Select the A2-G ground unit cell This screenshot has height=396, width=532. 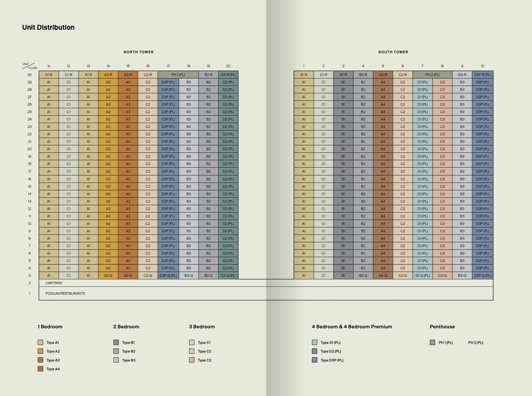click(108, 275)
